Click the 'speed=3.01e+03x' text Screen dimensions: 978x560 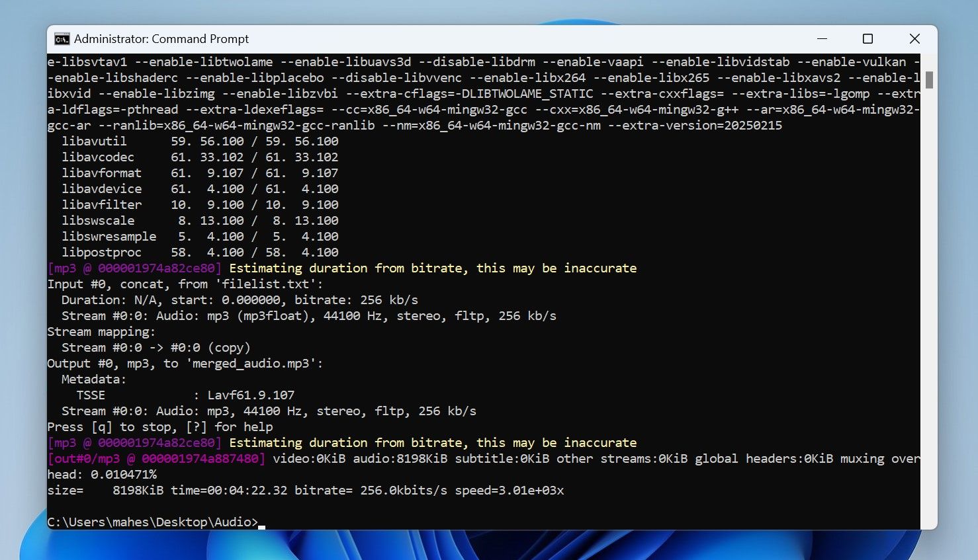509,491
